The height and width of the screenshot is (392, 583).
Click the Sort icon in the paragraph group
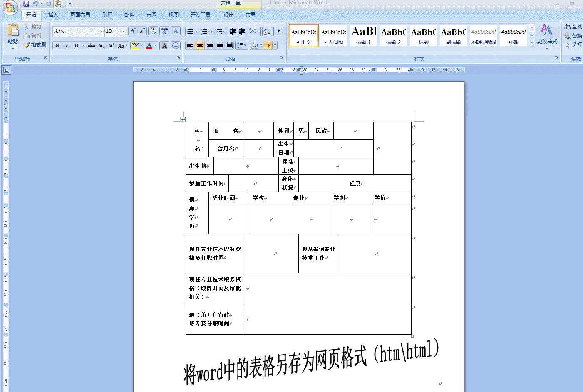(x=267, y=32)
